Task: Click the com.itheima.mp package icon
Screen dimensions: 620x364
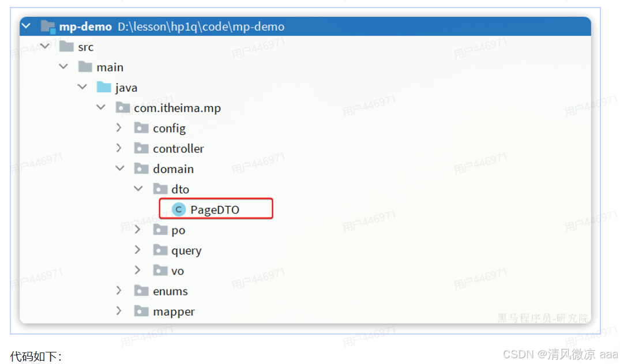Action: tap(123, 108)
